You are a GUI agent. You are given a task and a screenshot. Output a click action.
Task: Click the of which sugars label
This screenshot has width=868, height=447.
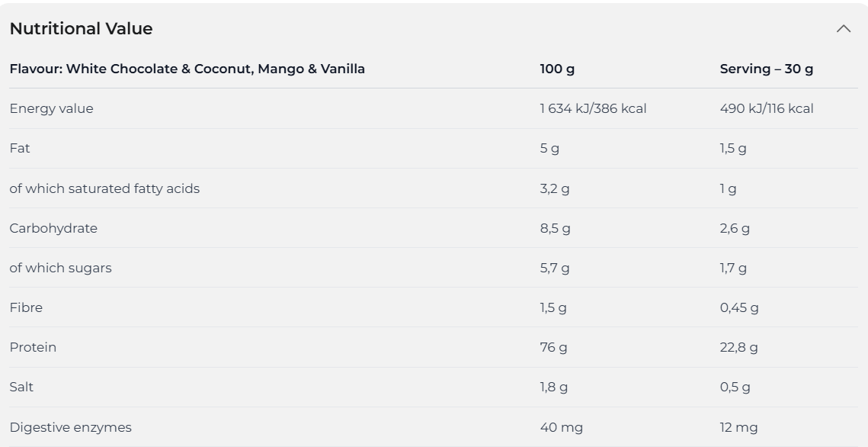pos(60,268)
